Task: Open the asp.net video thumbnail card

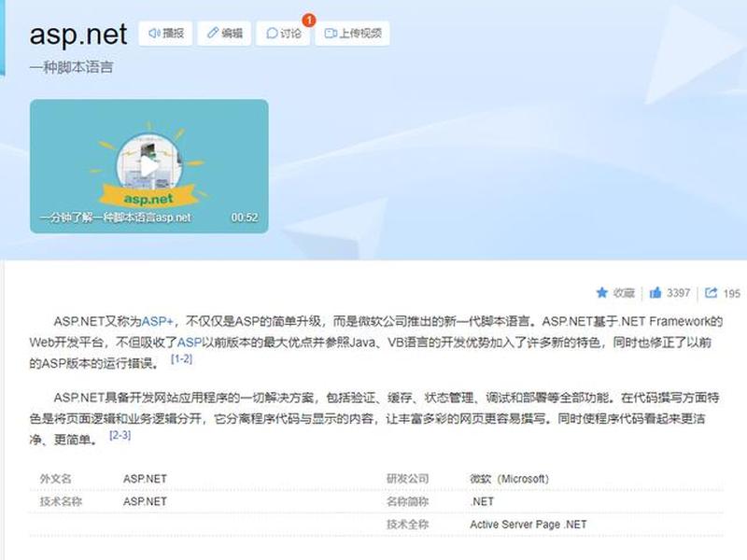Action: tap(149, 166)
